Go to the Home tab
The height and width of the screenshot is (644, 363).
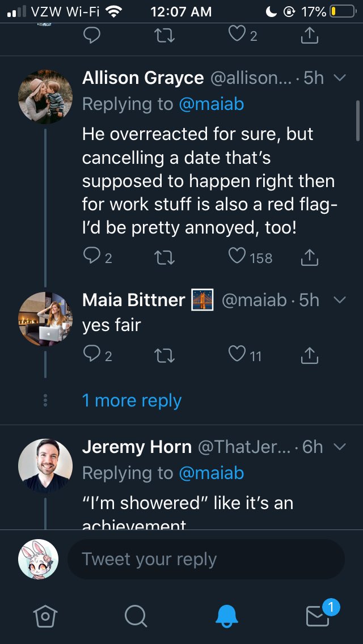coord(45,616)
